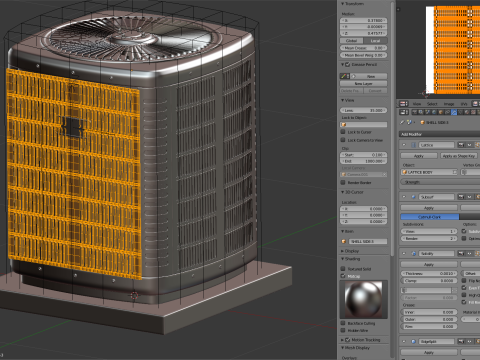
Task: Collapse the Lattice modifier panel
Action: click(x=404, y=145)
